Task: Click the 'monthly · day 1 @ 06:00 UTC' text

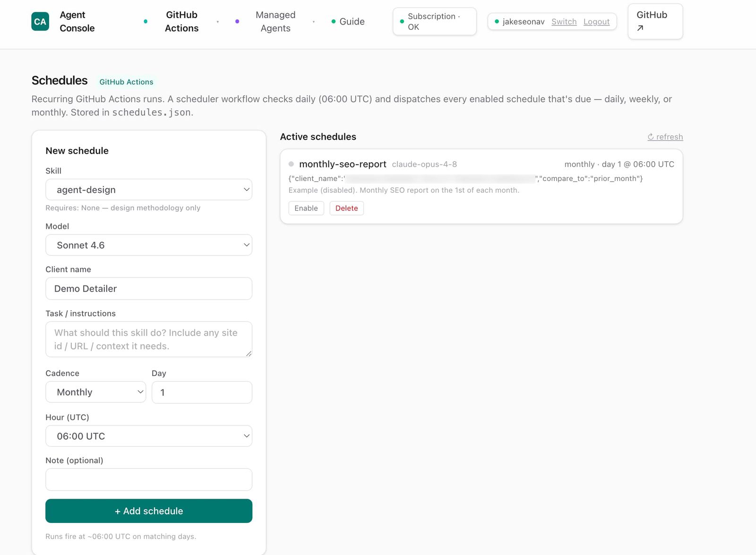Action: (x=619, y=164)
